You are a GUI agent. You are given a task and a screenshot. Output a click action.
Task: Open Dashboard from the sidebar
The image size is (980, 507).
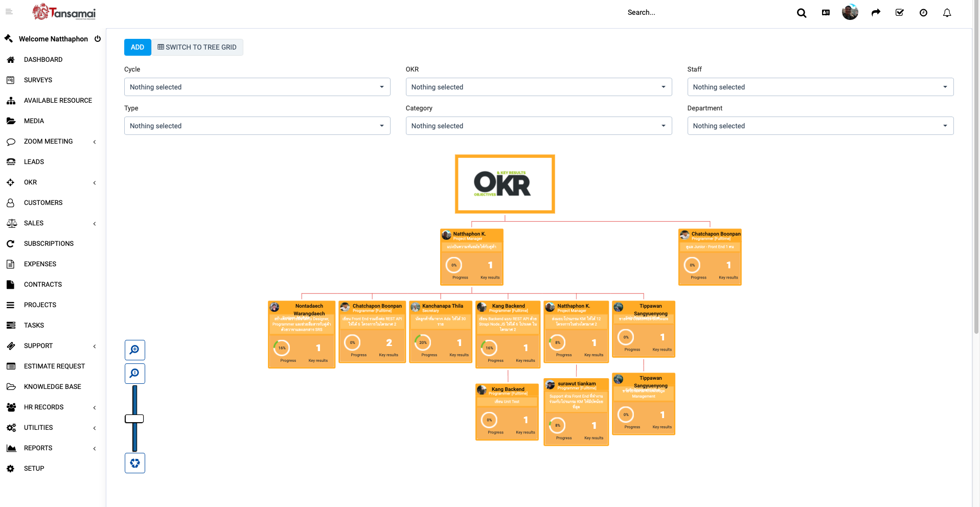point(43,60)
